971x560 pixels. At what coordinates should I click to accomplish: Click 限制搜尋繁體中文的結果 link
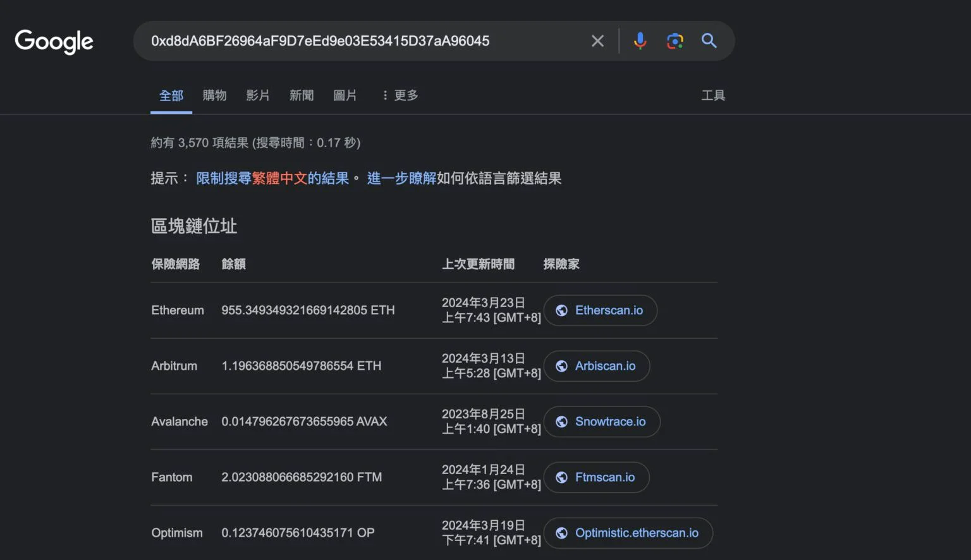coord(272,178)
